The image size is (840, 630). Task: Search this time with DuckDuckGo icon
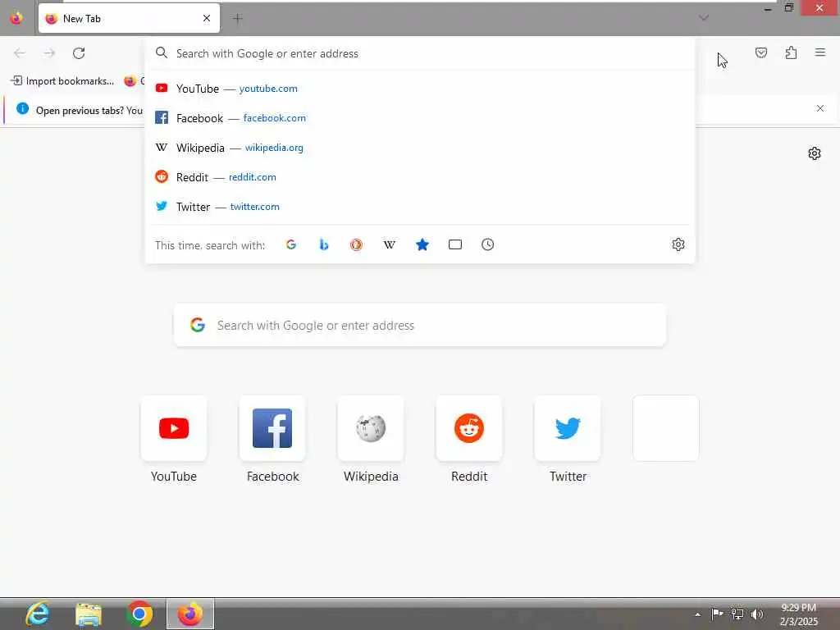356,244
